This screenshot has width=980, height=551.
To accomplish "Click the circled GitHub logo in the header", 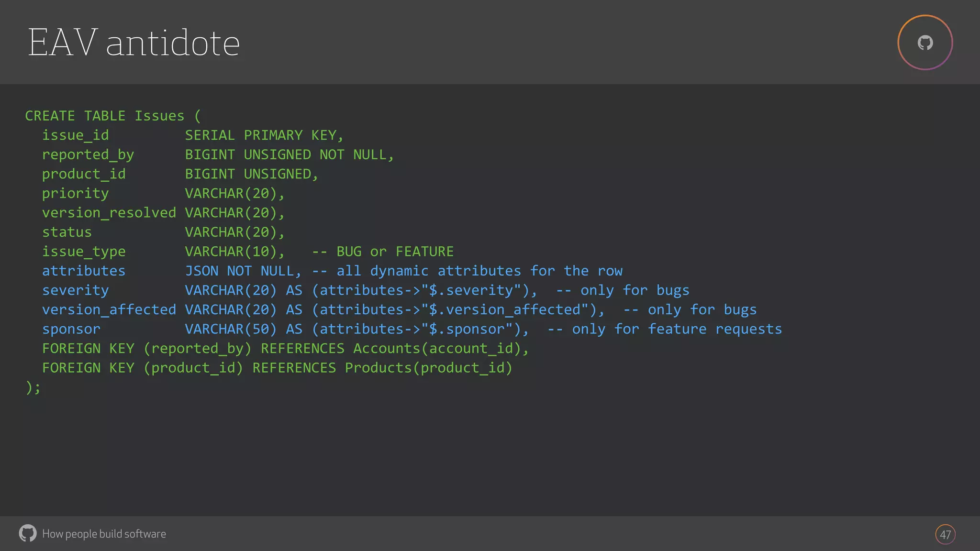I will pyautogui.click(x=925, y=43).
